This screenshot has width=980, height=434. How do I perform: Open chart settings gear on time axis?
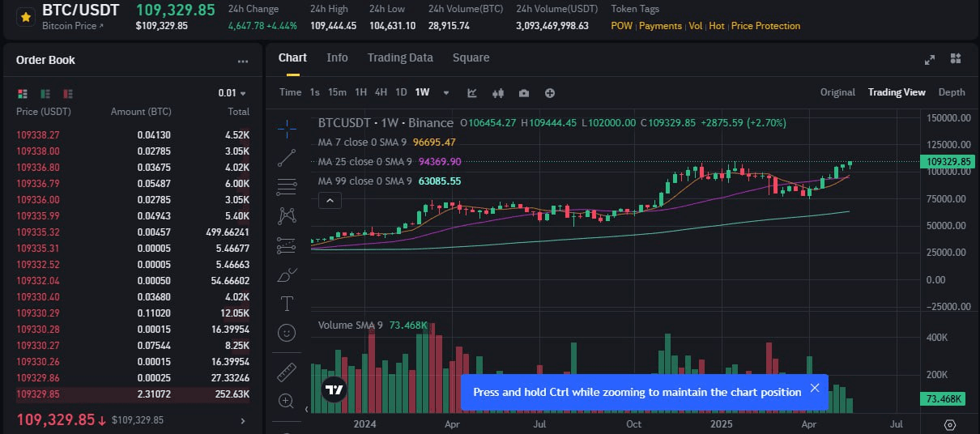950,424
